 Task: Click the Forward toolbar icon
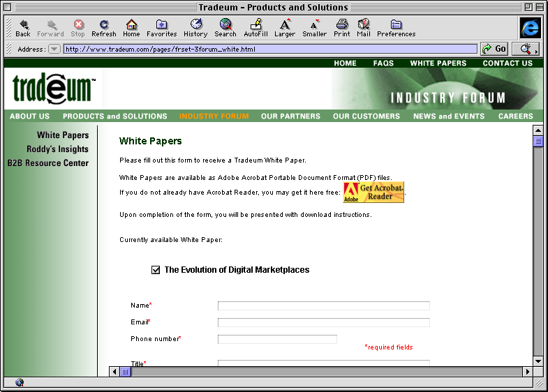[x=51, y=28]
